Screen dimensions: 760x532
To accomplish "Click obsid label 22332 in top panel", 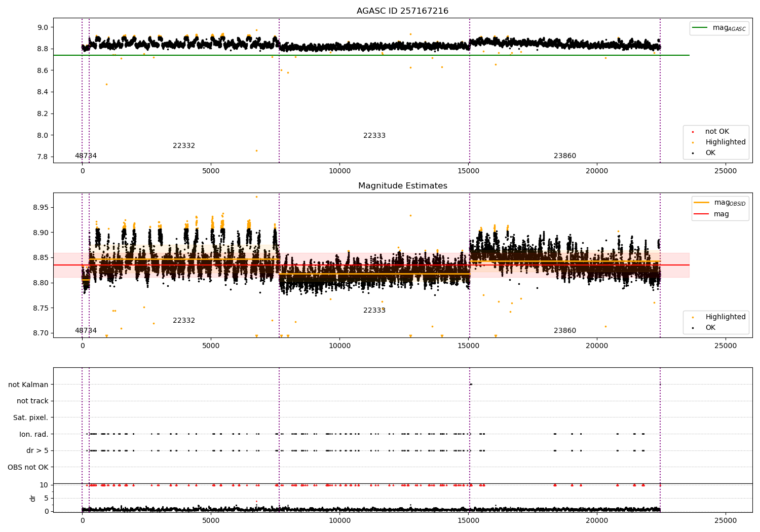I will [184, 146].
